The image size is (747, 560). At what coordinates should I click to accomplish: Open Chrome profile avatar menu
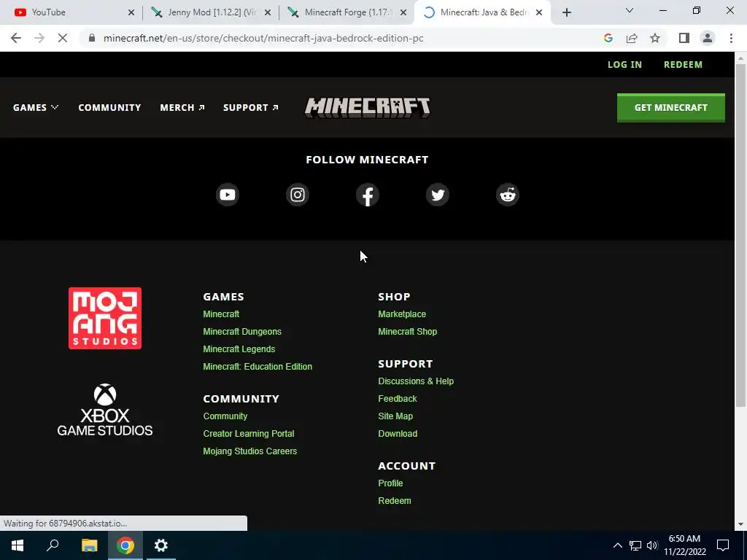[x=708, y=38]
